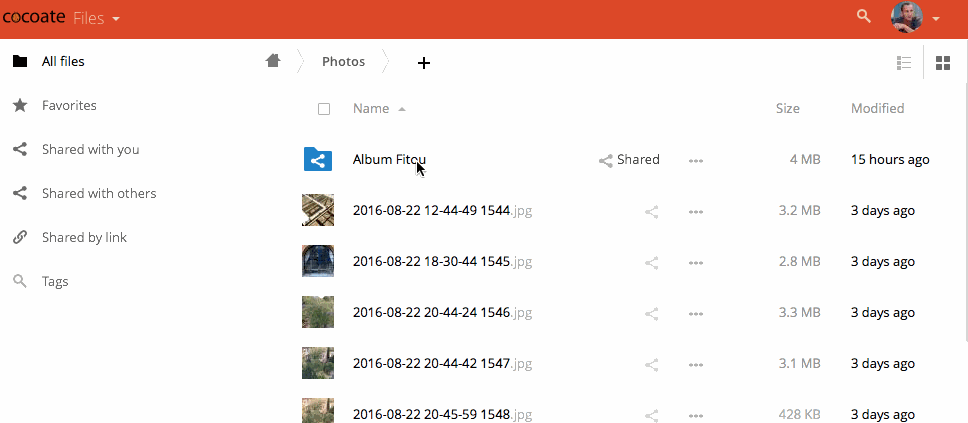This screenshot has width=968, height=423.
Task: Sort by Size column header
Action: click(x=788, y=109)
